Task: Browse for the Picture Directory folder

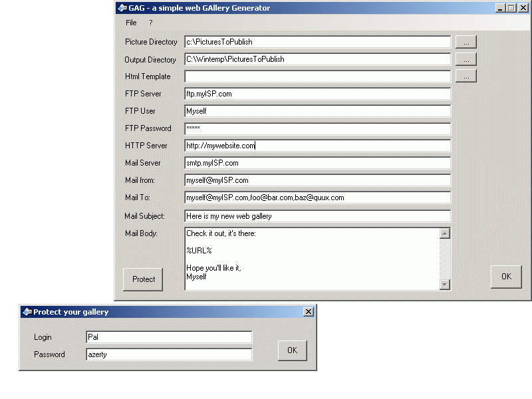Action: (x=466, y=42)
